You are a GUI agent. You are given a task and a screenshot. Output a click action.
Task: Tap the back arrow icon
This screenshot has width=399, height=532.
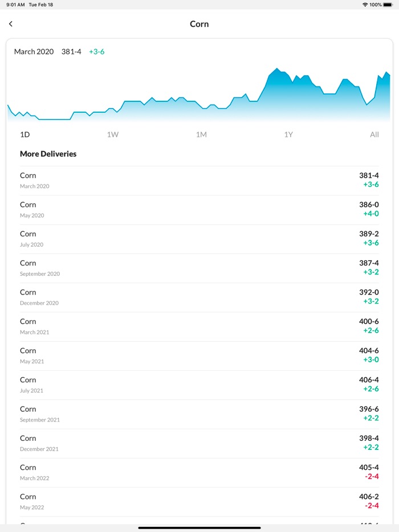pos(11,24)
